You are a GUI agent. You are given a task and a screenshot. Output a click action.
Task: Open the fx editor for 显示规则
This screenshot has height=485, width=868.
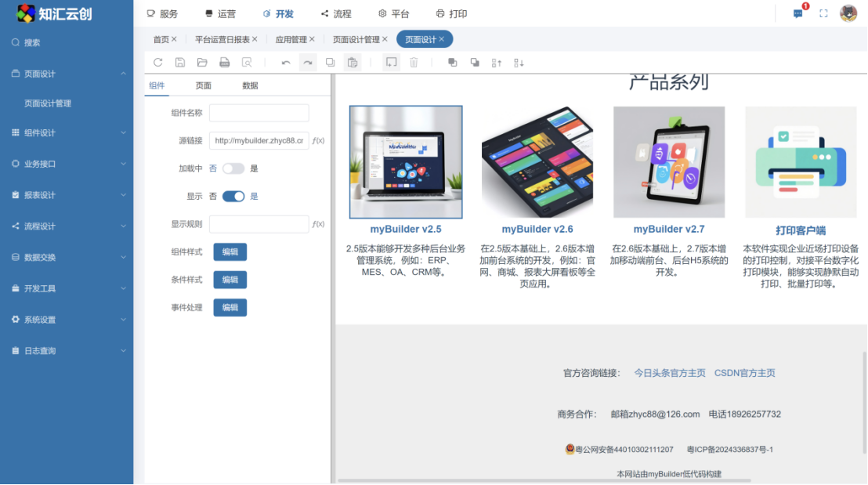(x=318, y=224)
